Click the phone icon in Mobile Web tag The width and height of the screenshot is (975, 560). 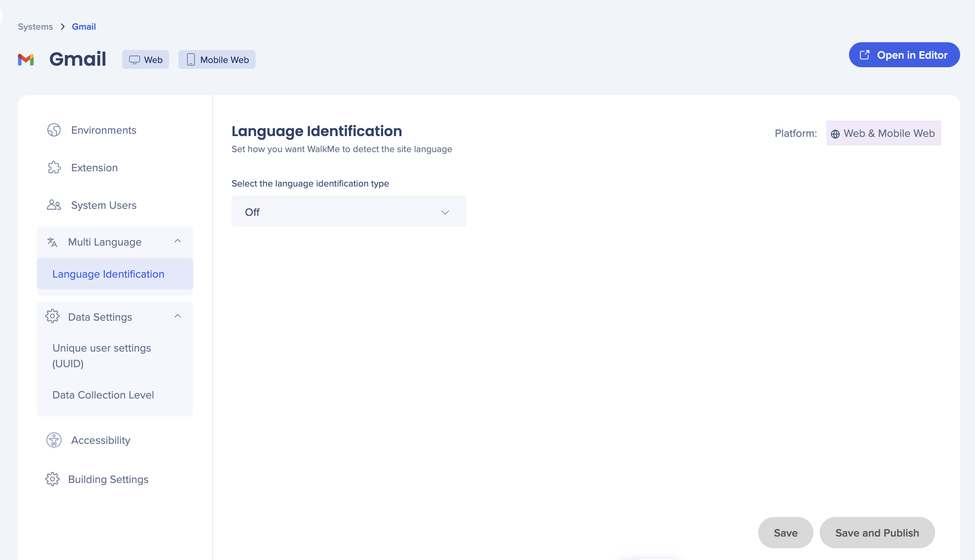(x=191, y=59)
